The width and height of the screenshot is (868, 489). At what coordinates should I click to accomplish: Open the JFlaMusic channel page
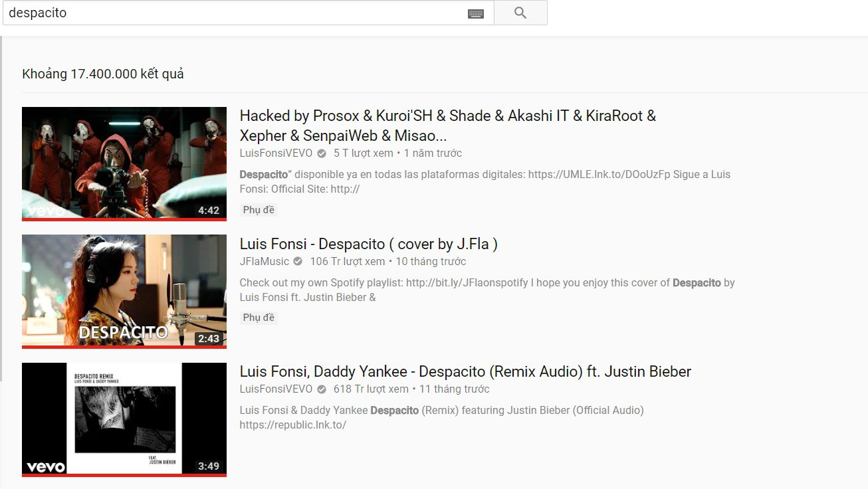(x=263, y=261)
